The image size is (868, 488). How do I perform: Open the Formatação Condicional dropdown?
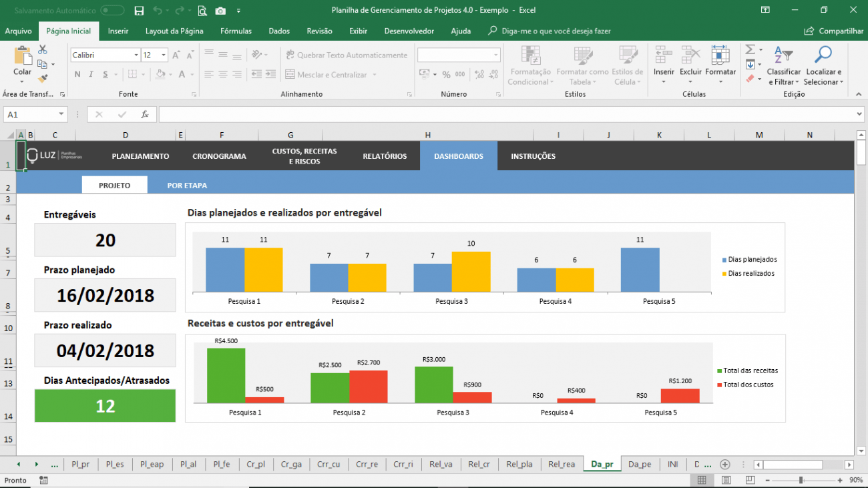531,65
